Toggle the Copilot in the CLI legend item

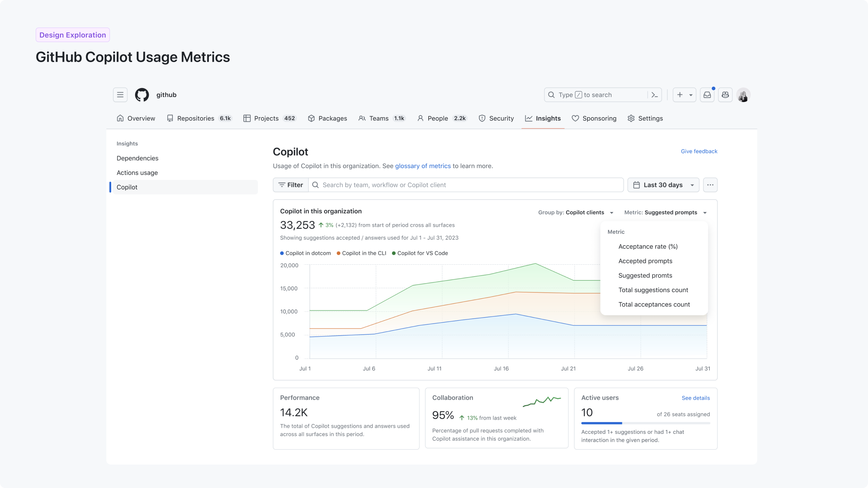361,253
